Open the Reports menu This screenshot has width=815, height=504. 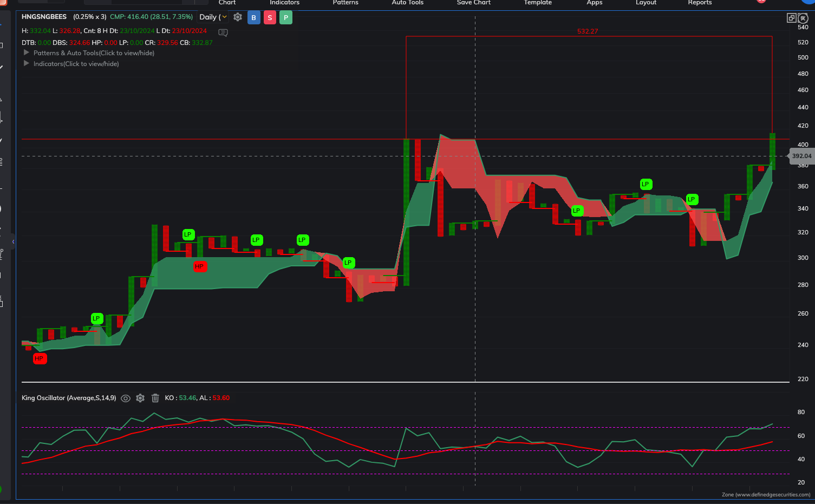tap(700, 3)
